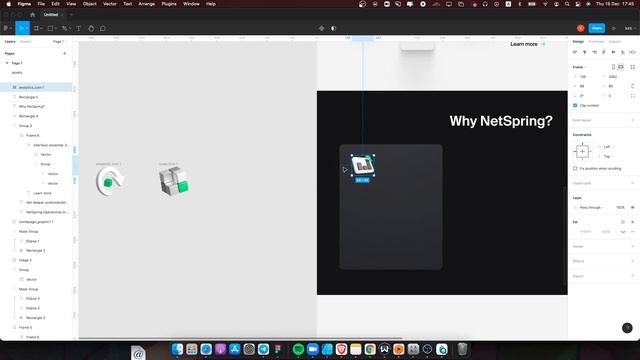Select the Frame tool
640x360 pixels.
click(x=36, y=28)
